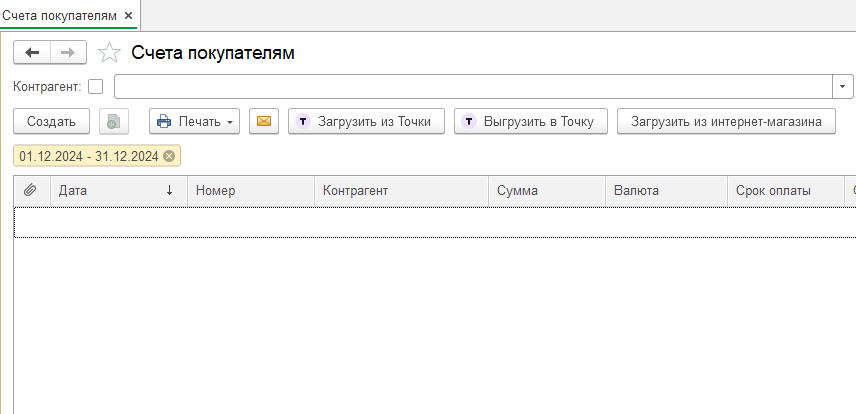Expand the Контрагент dropdown list
The image size is (856, 414).
pos(842,87)
